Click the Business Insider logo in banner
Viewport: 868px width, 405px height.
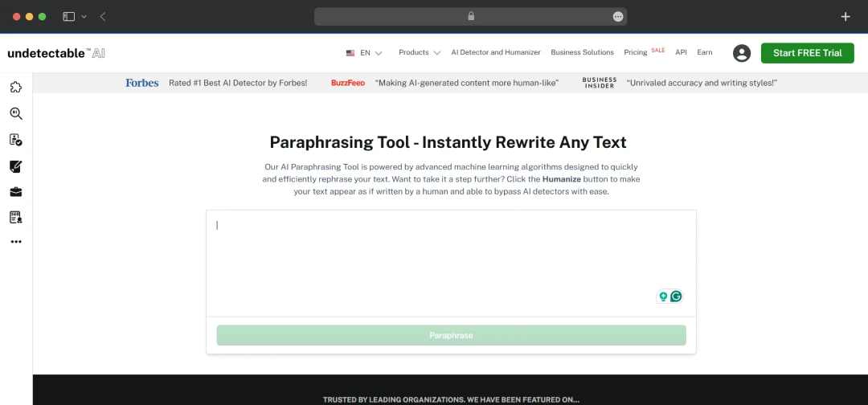click(x=600, y=83)
